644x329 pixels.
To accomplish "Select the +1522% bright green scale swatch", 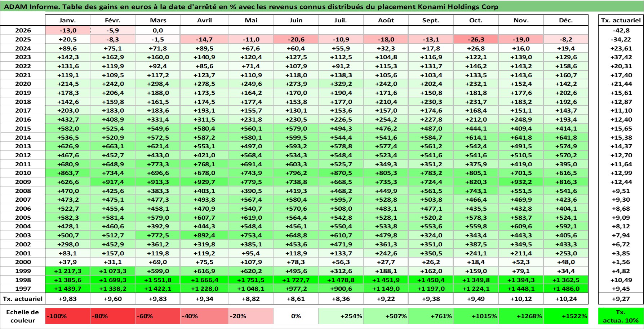I will pos(566,316).
